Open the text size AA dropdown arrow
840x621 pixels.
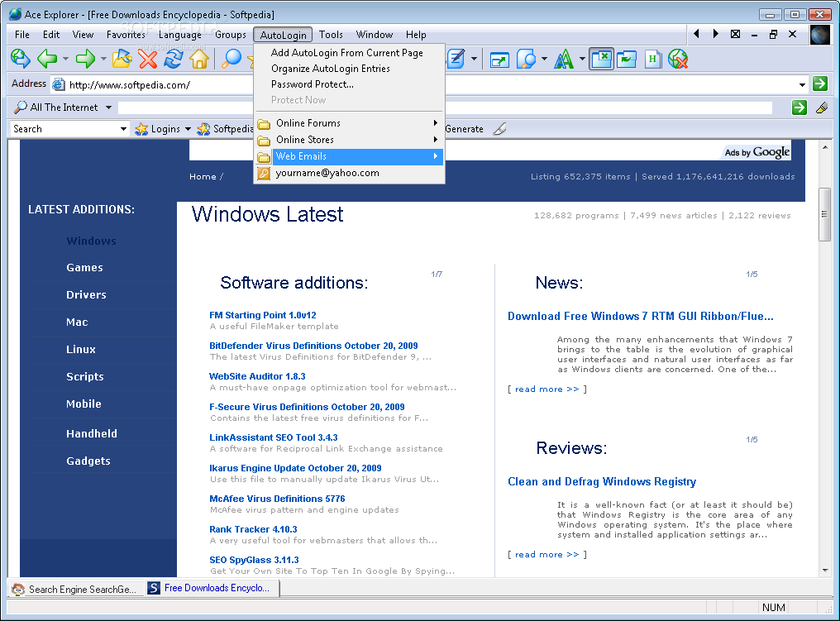pos(582,60)
